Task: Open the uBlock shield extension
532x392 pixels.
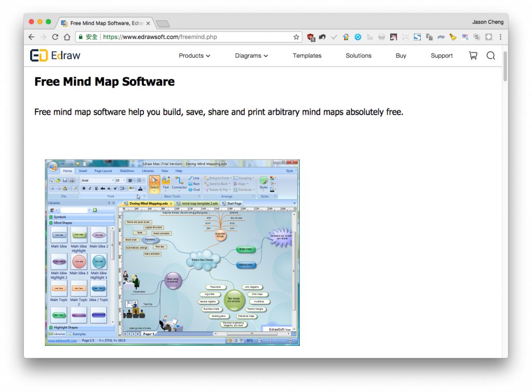Action: (x=311, y=37)
